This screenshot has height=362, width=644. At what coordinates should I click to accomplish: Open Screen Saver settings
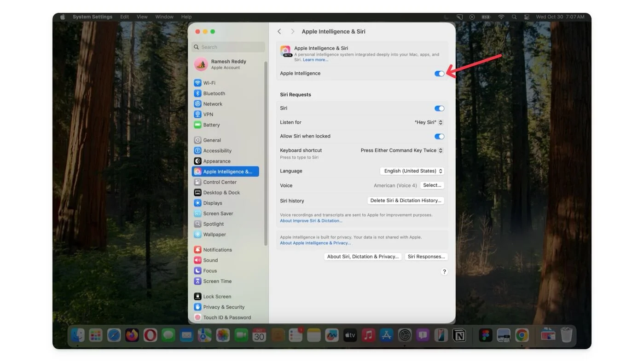click(226, 213)
